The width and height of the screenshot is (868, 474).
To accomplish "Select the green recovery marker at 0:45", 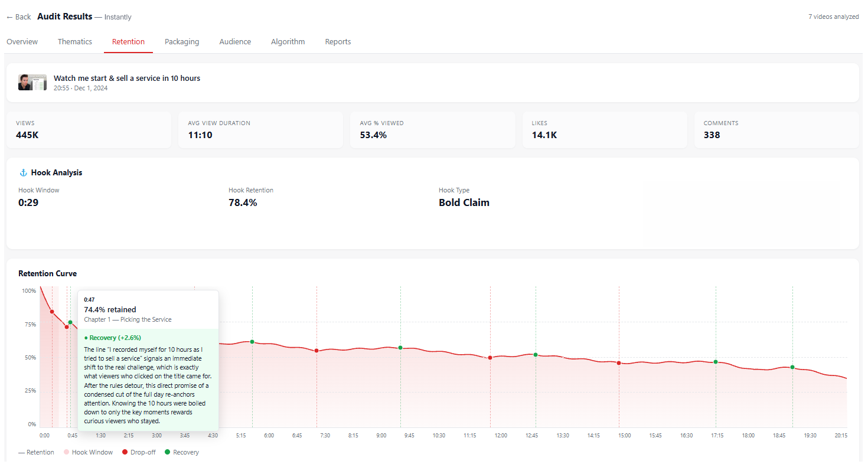I will [x=70, y=322].
